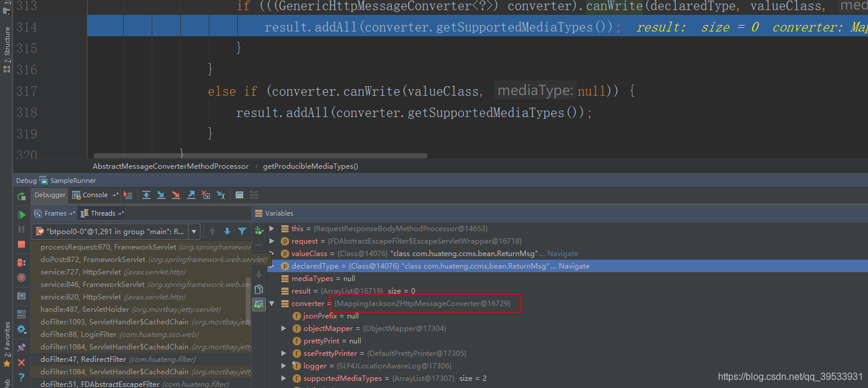This screenshot has height=388, width=868.
Task: Step into the method call
Action: pyautogui.click(x=161, y=195)
